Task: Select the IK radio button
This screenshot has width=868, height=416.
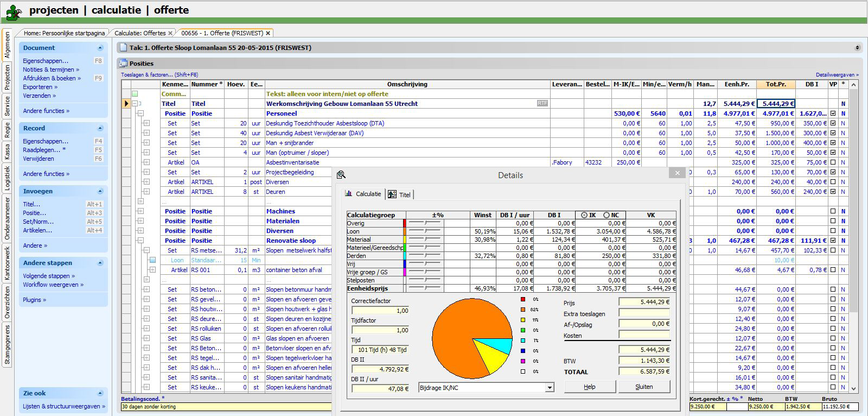Action: point(584,215)
